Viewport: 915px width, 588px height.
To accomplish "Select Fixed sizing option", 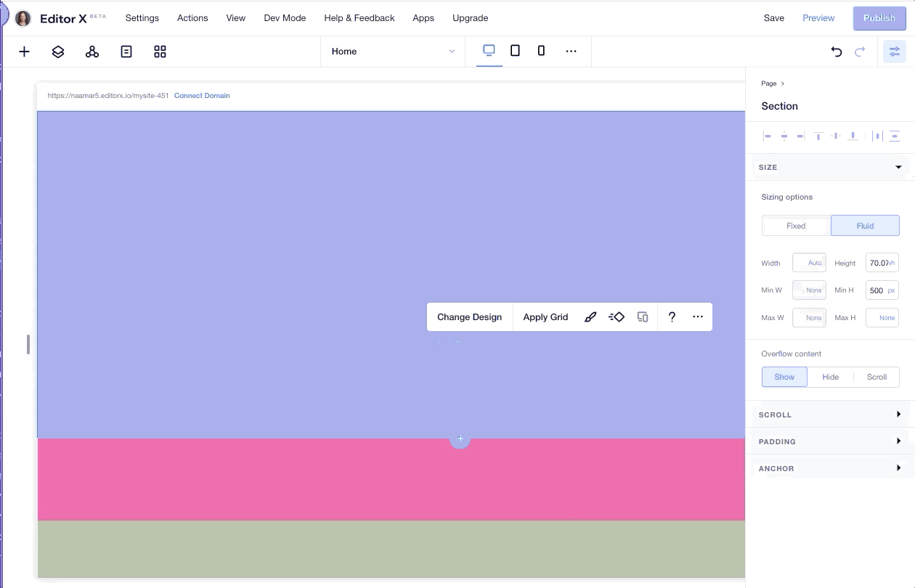I will pyautogui.click(x=796, y=226).
